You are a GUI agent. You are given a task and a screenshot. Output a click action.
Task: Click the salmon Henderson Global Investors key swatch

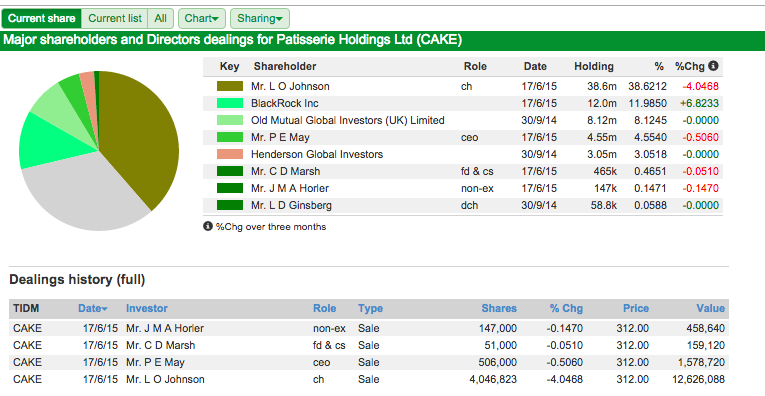(x=230, y=154)
